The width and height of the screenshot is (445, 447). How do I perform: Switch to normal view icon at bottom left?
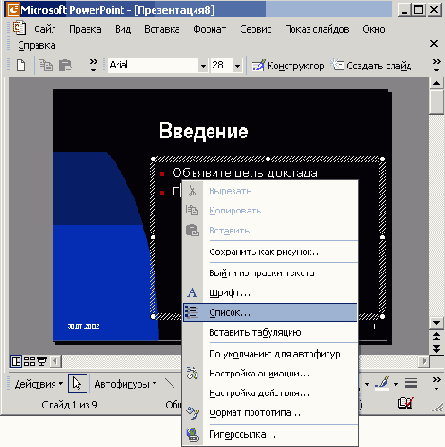tap(16, 361)
